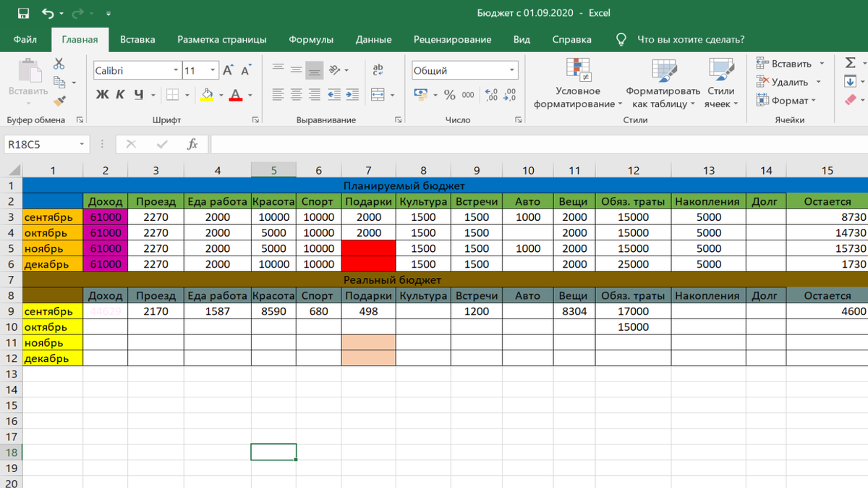
Task: Toggle Bold (Ж) formatting
Action: point(102,95)
